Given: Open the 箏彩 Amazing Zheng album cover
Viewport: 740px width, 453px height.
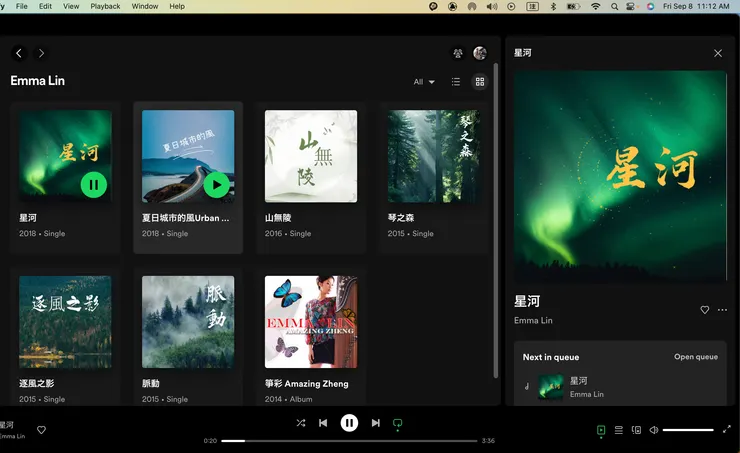Looking at the screenshot, I should [x=311, y=322].
